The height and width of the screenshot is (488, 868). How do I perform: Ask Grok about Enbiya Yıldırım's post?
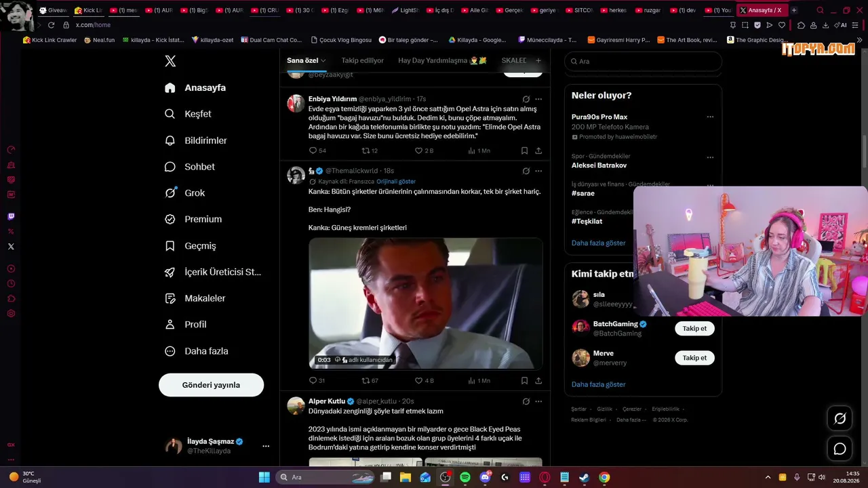tap(526, 99)
